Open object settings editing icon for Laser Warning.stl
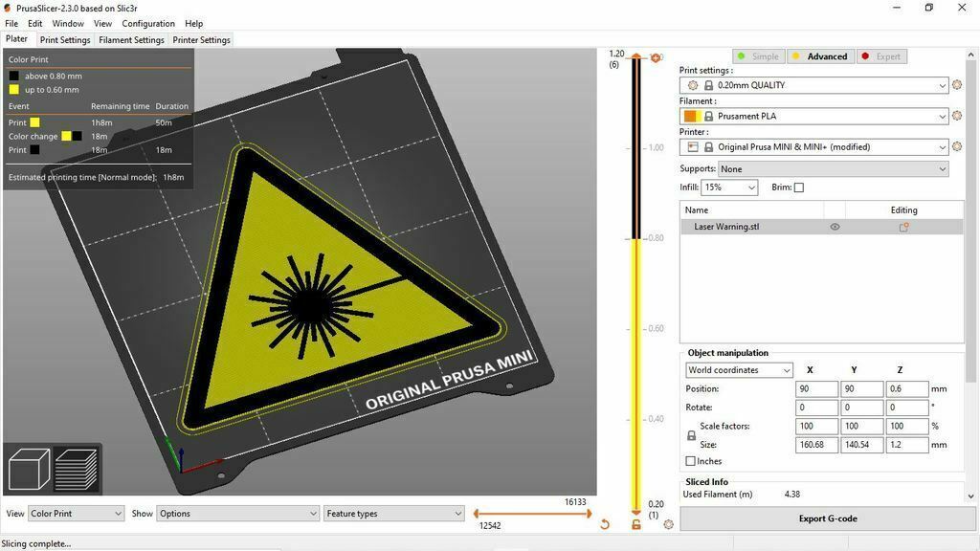980x551 pixels. 902,227
